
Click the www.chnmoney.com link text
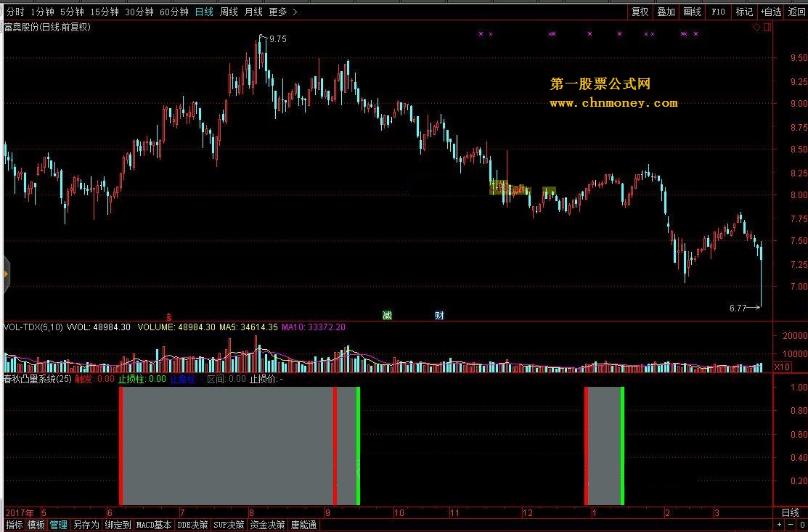click(613, 102)
